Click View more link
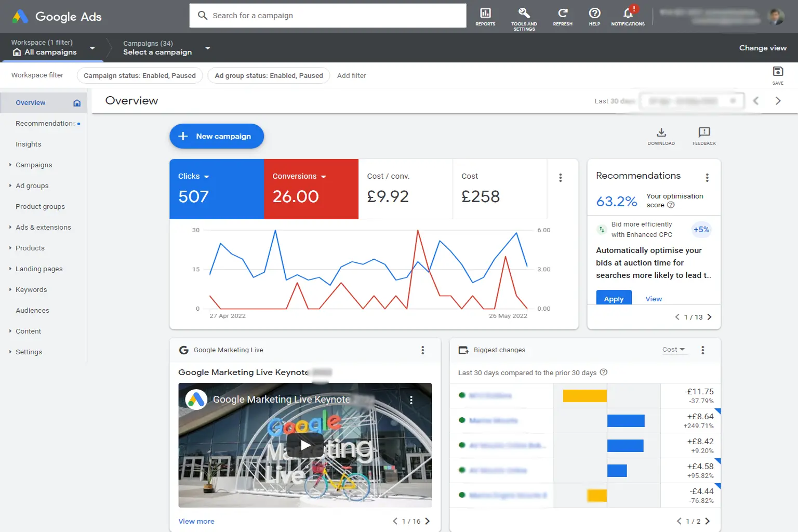 click(x=196, y=521)
